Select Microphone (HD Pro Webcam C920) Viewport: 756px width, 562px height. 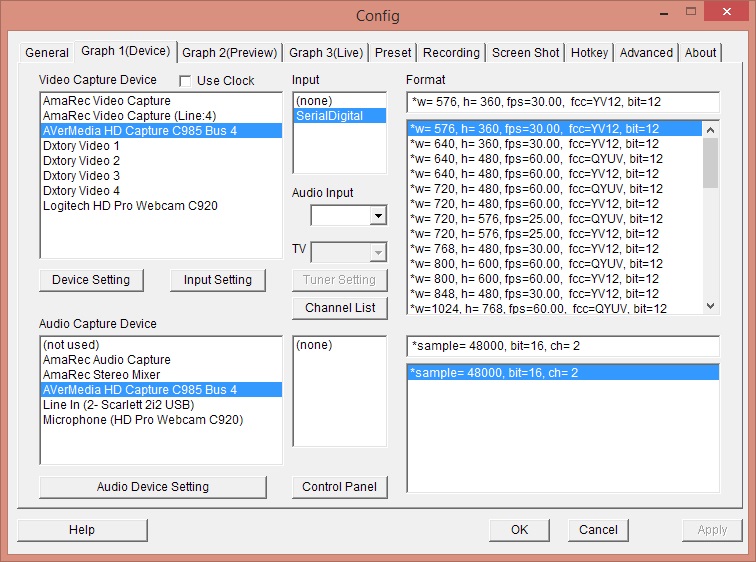pos(161,419)
